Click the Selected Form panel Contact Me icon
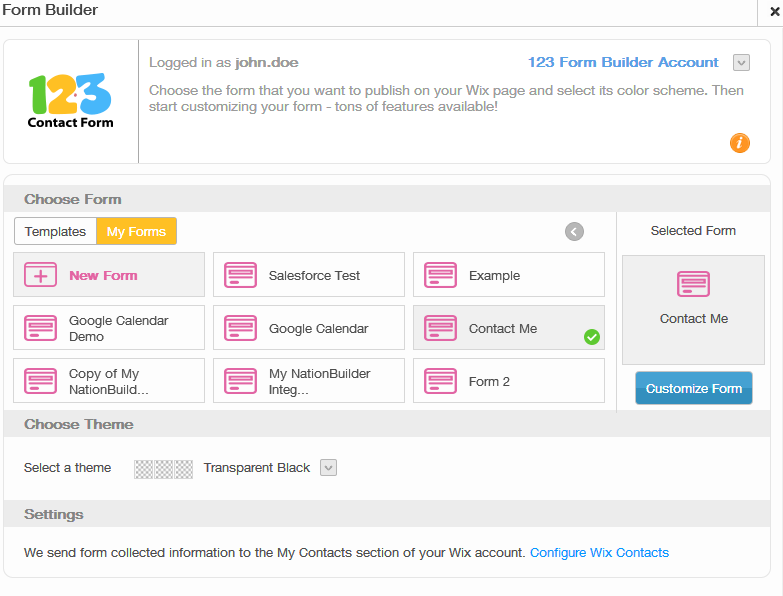Image resolution: width=783 pixels, height=596 pixels. pos(693,284)
